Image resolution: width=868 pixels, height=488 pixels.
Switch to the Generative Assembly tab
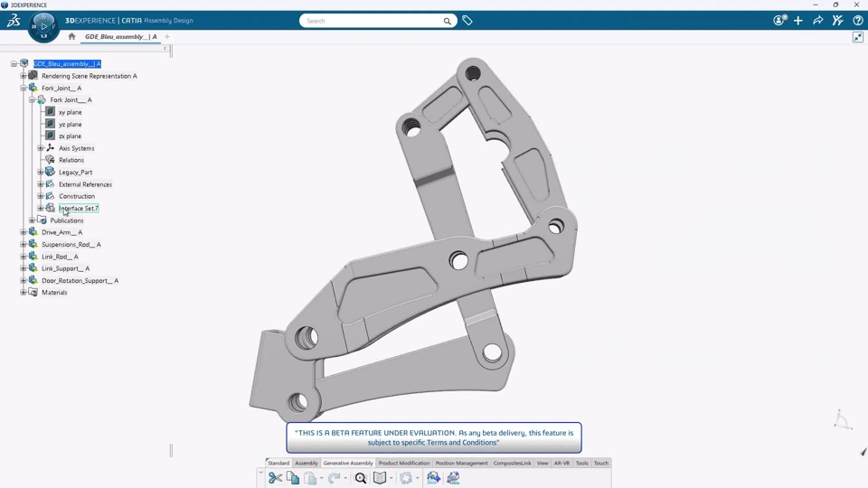coord(348,463)
